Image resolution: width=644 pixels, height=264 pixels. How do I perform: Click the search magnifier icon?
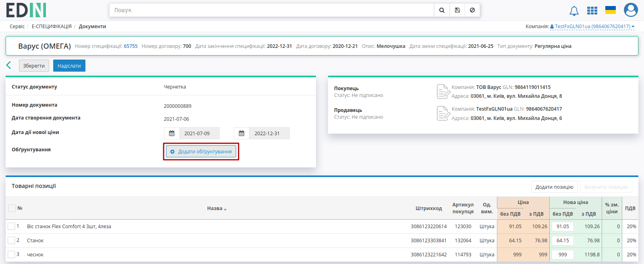442,10
